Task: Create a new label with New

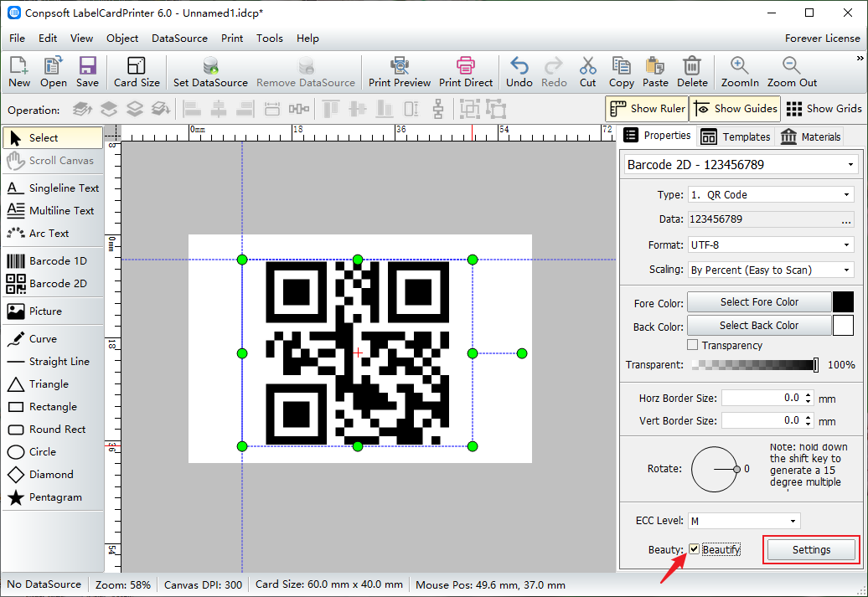Action: [x=19, y=72]
